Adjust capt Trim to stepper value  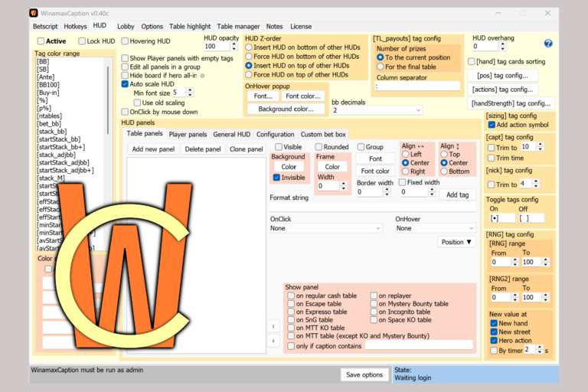pyautogui.click(x=540, y=147)
